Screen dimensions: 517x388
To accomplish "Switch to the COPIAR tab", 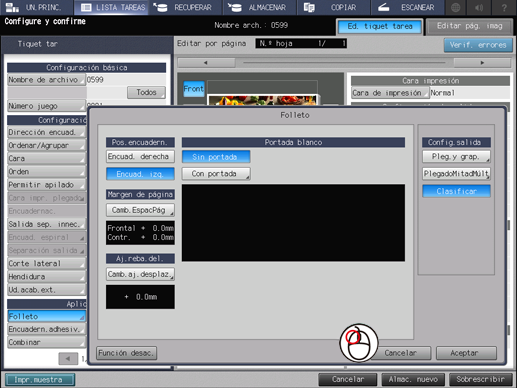I will pos(333,7).
